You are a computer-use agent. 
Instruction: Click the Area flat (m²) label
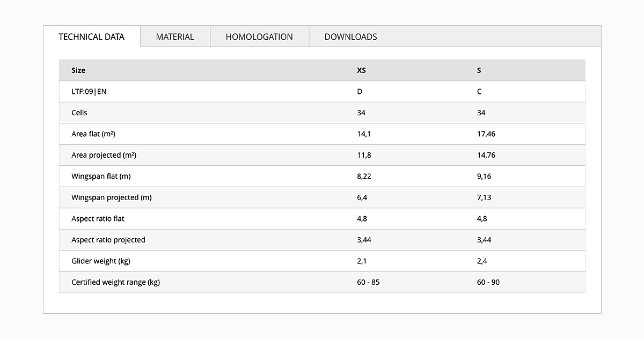(x=93, y=134)
